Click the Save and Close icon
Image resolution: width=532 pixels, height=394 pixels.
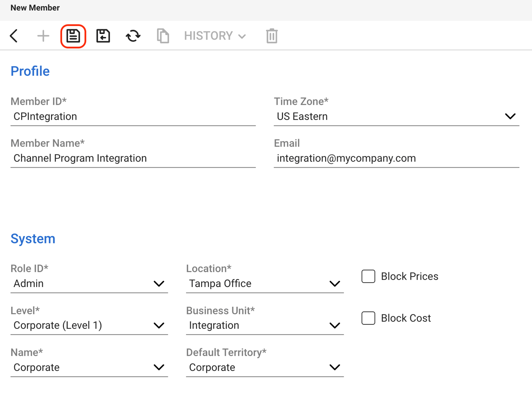click(103, 36)
